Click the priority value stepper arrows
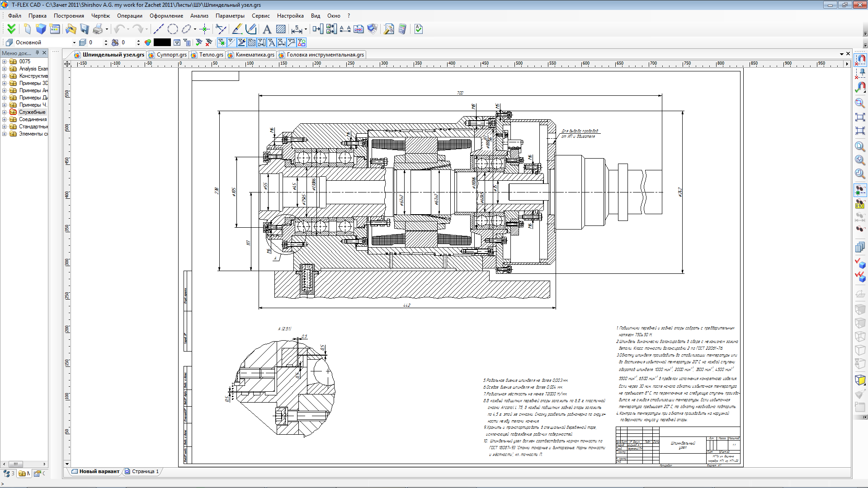 [x=138, y=42]
